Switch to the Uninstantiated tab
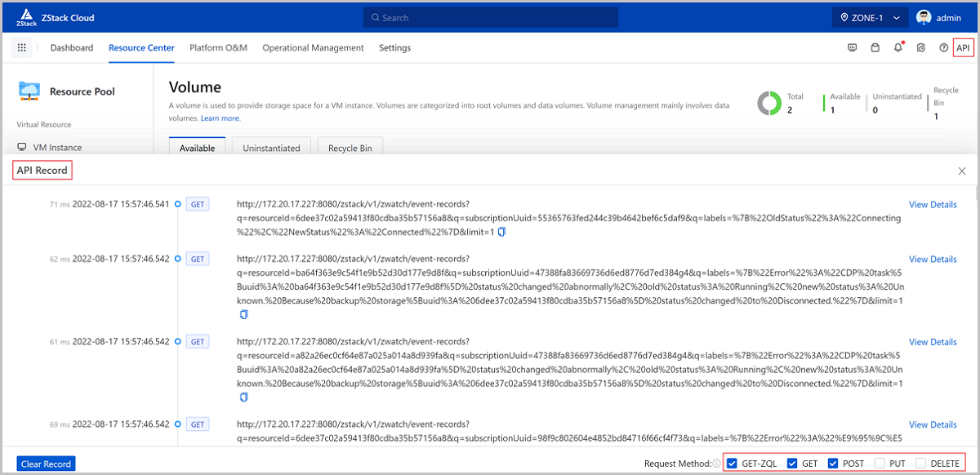The image size is (980, 475). (x=271, y=148)
